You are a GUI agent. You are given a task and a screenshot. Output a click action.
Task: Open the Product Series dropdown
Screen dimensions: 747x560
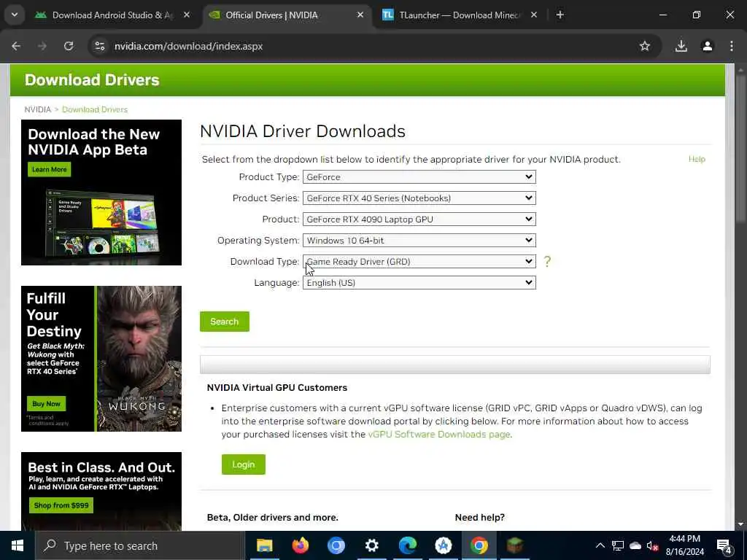[419, 198]
